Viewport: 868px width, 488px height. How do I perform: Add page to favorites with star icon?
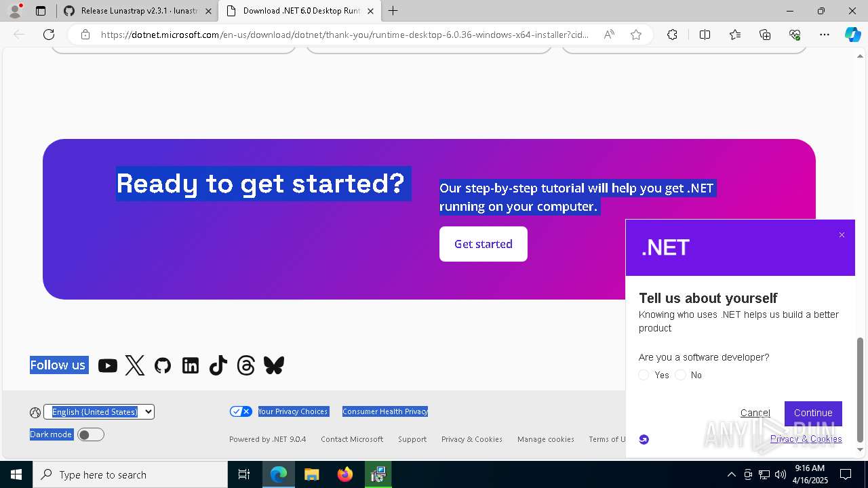coord(636,35)
